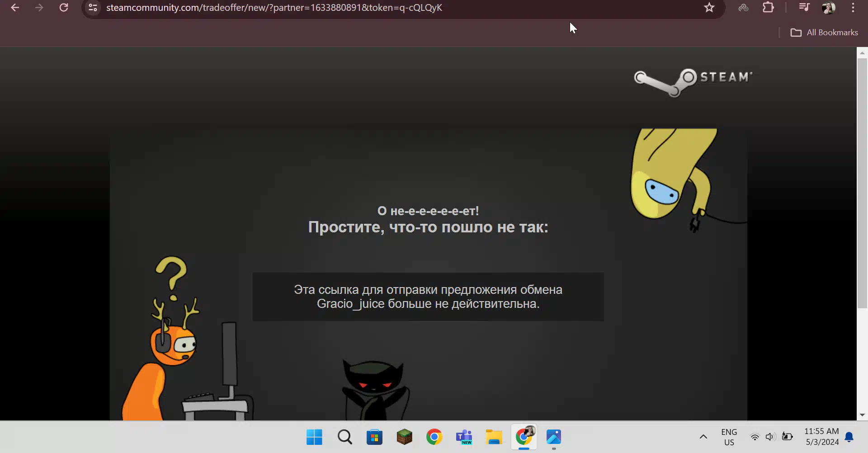
Task: Bookmark this page with the star icon
Action: pos(709,8)
